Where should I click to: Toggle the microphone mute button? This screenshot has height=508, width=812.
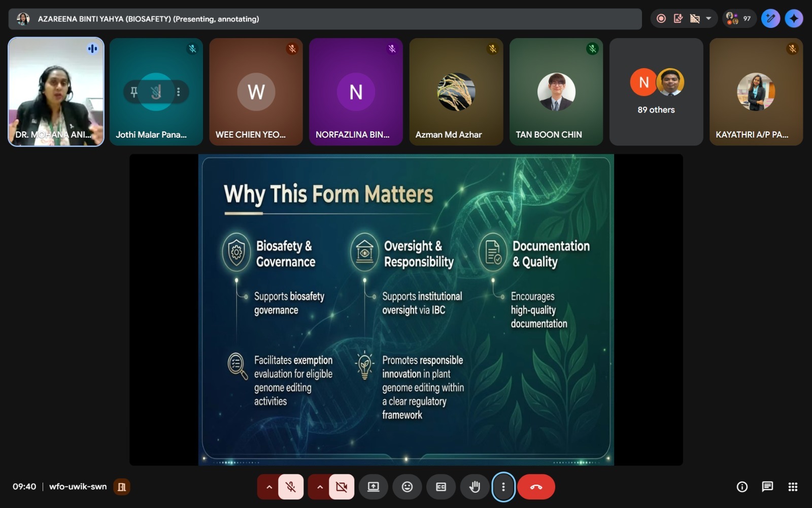pos(291,487)
